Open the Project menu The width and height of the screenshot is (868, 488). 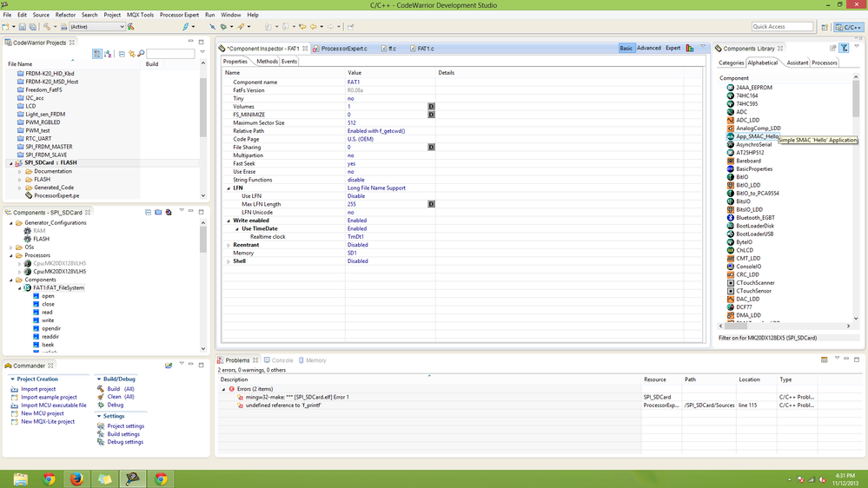(x=112, y=15)
